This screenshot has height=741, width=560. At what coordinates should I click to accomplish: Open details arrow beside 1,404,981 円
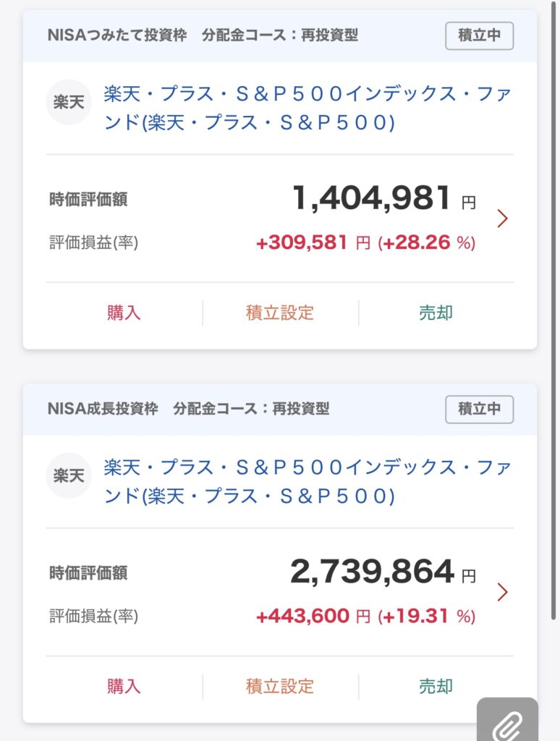(x=503, y=218)
